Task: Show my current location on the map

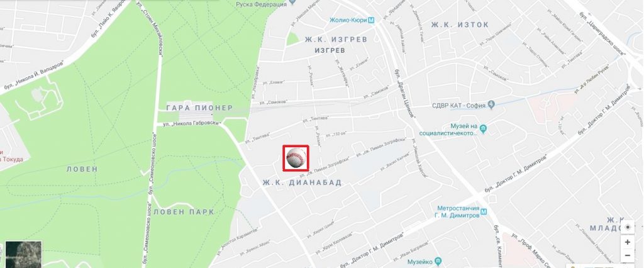Action: coord(627,227)
